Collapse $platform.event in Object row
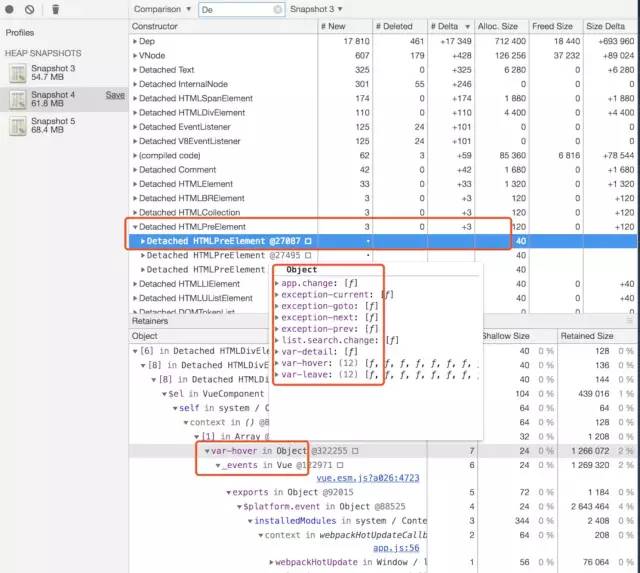The height and width of the screenshot is (573, 640). point(239,506)
